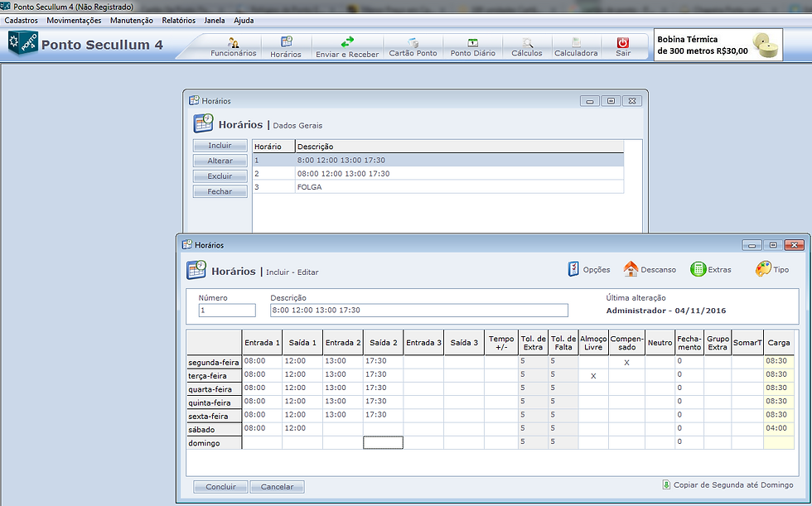Minimize the Horários editor window

752,245
